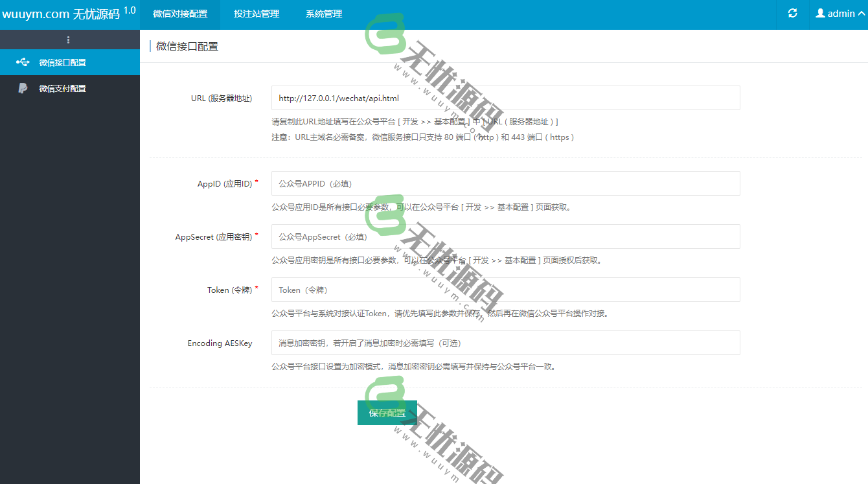Click the 微信接口配置 page heading
The width and height of the screenshot is (868, 484).
coord(186,46)
